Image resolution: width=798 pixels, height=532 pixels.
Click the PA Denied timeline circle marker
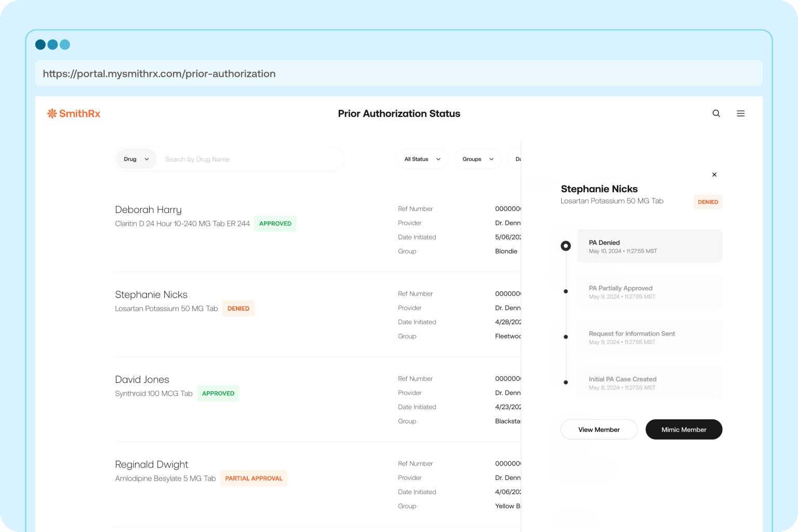(x=566, y=246)
